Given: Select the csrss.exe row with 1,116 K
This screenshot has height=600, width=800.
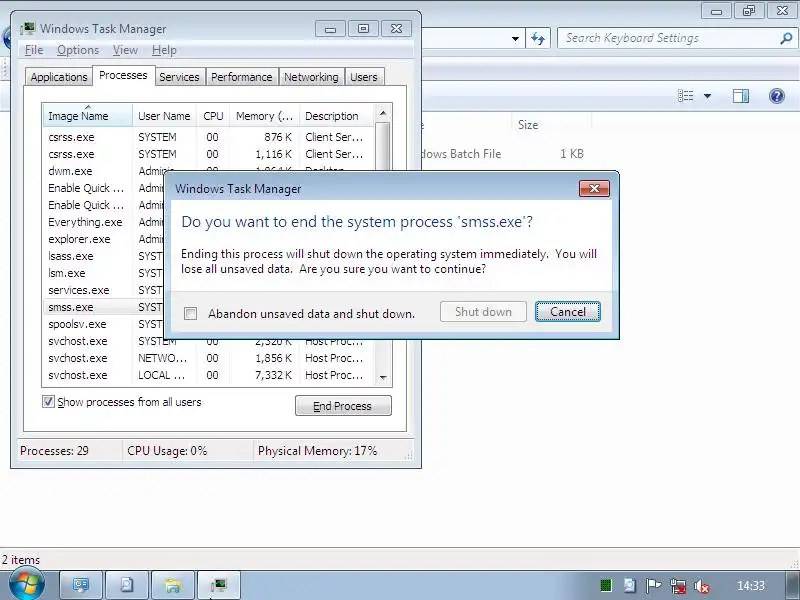Looking at the screenshot, I should pos(209,154).
